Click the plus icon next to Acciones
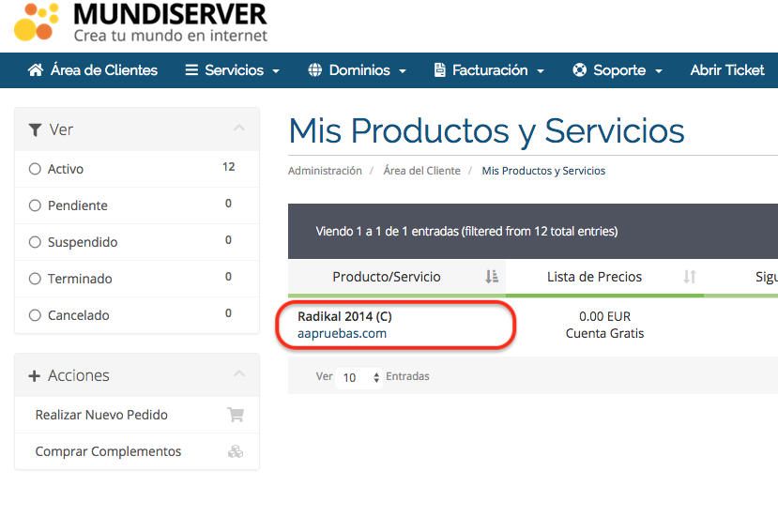The height and width of the screenshot is (532, 778). tap(35, 375)
